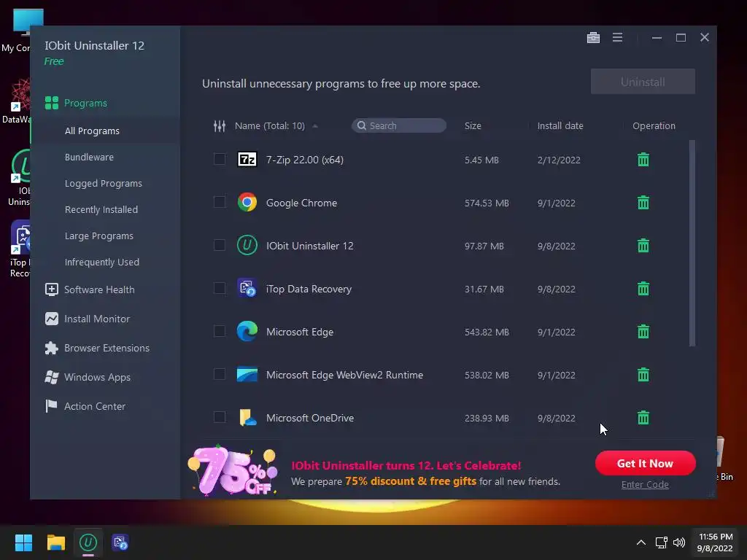Click the sort arrow next to Name (Total: 10)
The image size is (747, 560).
(315, 126)
